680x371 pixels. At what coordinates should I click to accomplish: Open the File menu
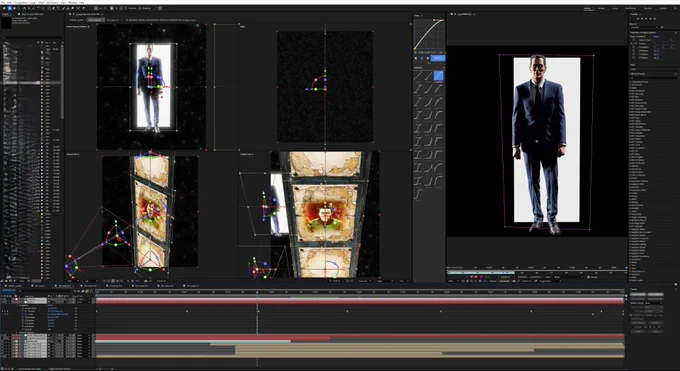pyautogui.click(x=3, y=2)
